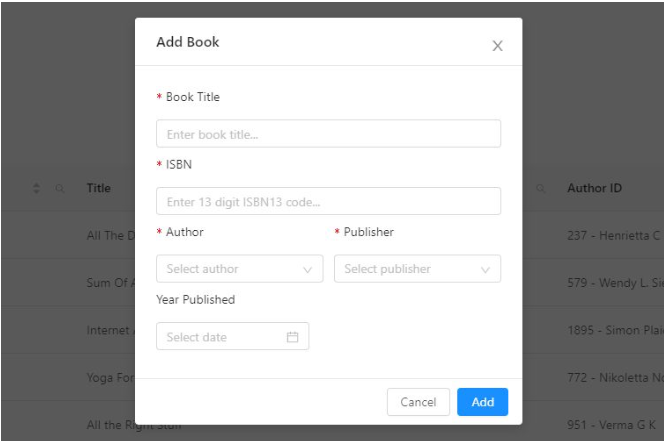665x441 pixels.
Task: Click the Title column header
Action: pos(99,188)
